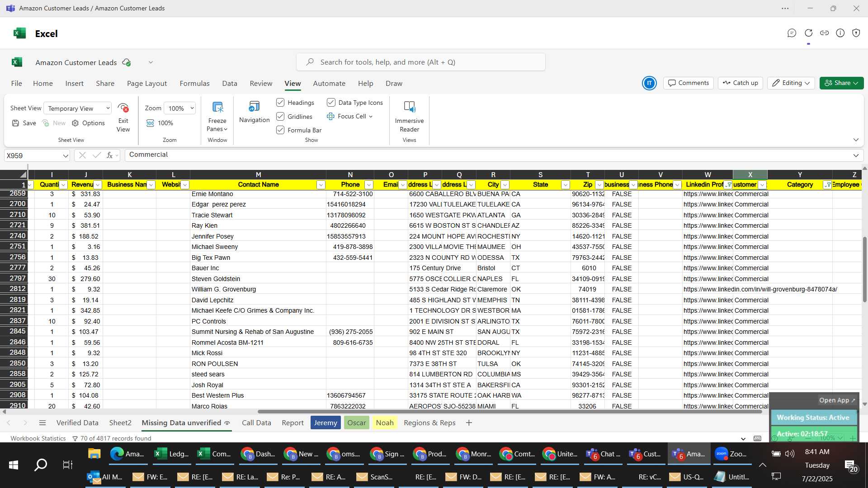Open the Phone column filter dropdown

click(368, 185)
